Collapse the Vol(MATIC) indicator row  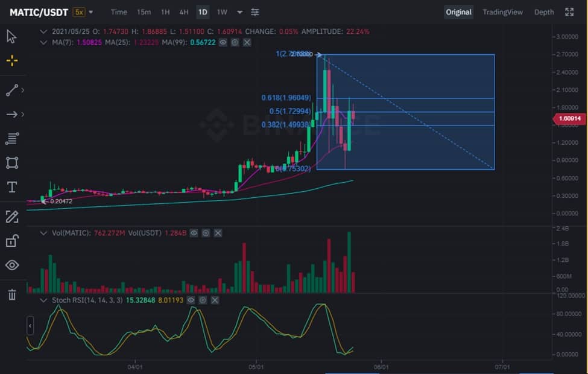43,233
